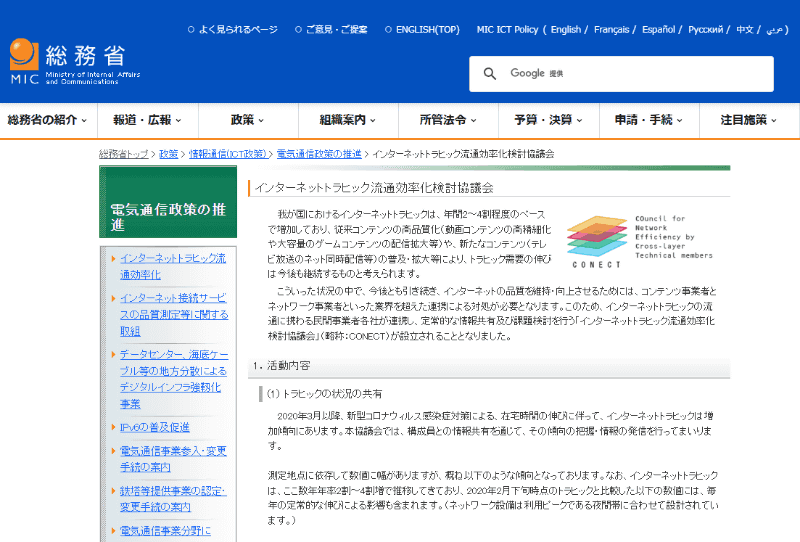The height and width of the screenshot is (542, 800).
Task: Expand 注目施策 menu
Action: tap(748, 120)
